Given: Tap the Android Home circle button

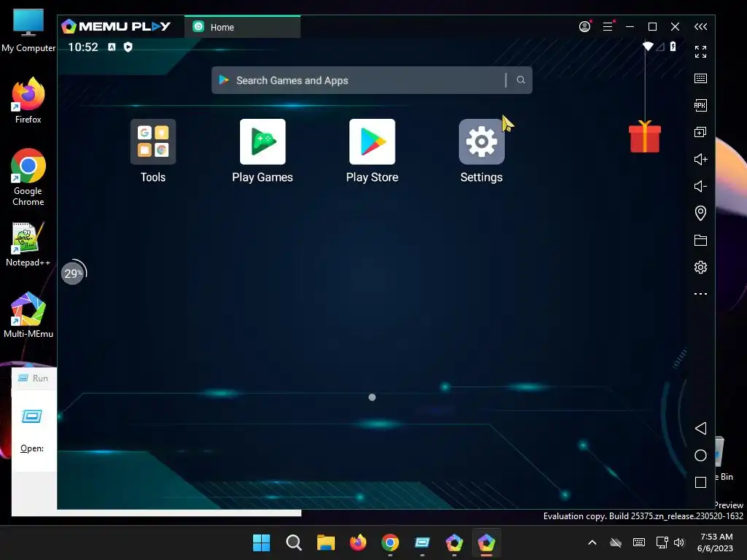Looking at the screenshot, I should [x=700, y=455].
